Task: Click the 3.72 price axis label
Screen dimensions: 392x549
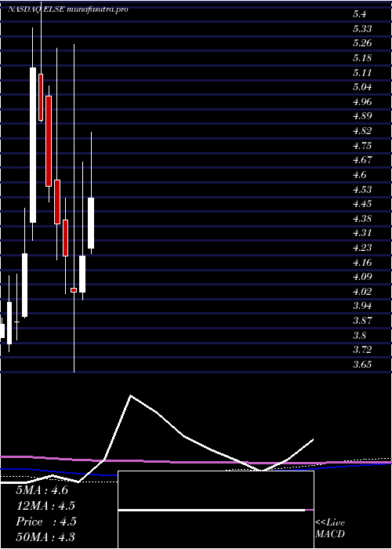Action: 362,350
